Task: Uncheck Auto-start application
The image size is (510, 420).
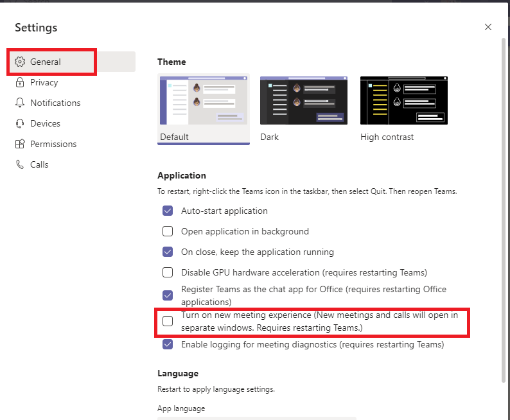Action: 168,211
